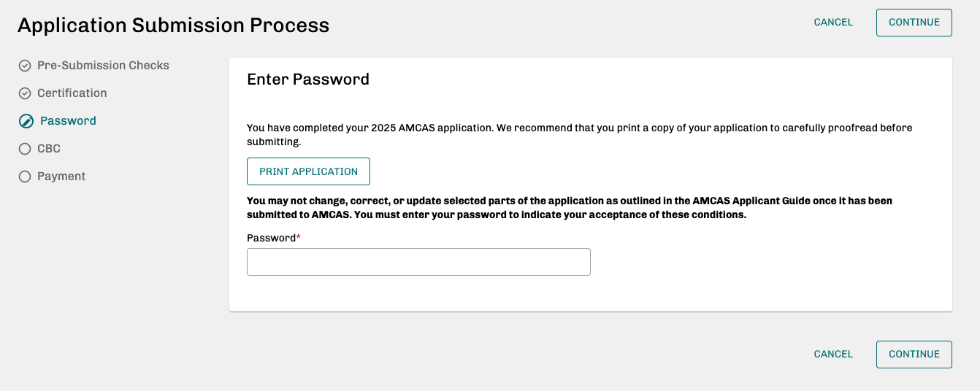Click the Certification completed checkmark icon
Image resolution: width=980 pixels, height=391 pixels.
click(25, 93)
